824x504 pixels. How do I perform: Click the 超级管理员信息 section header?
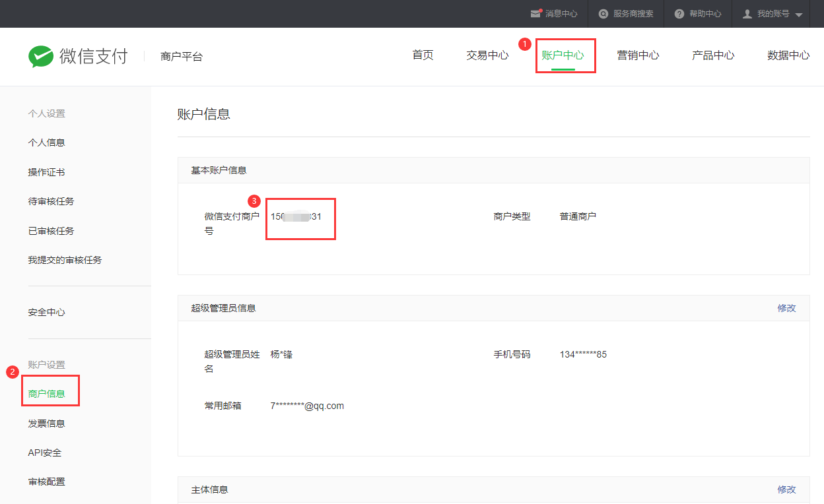click(x=223, y=308)
